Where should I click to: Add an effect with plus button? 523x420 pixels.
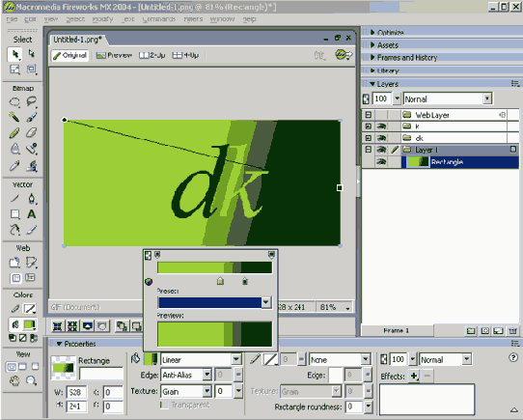coord(414,376)
